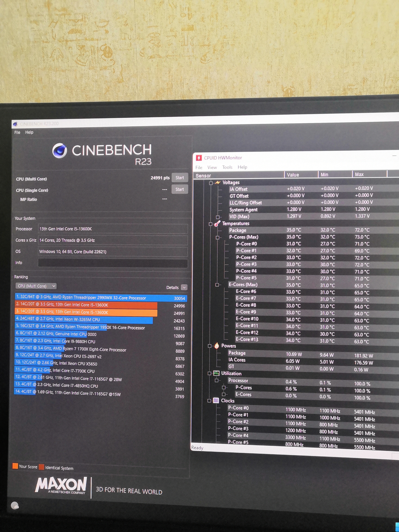Open Cinebench Help menu
This screenshot has height=532, width=399.
(x=29, y=132)
